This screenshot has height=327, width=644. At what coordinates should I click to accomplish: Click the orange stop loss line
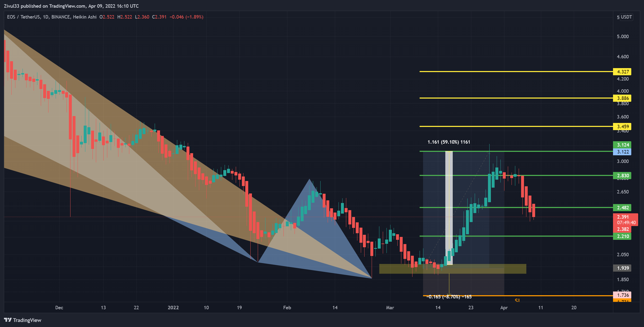click(518, 296)
